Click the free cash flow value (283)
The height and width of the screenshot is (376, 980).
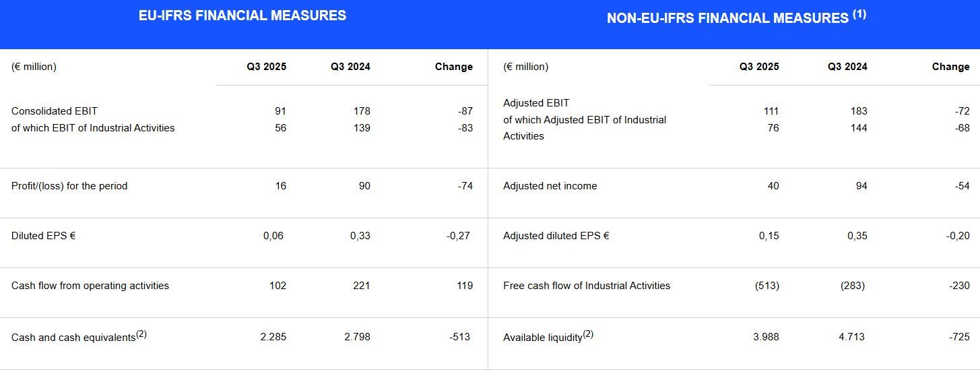[852, 286]
